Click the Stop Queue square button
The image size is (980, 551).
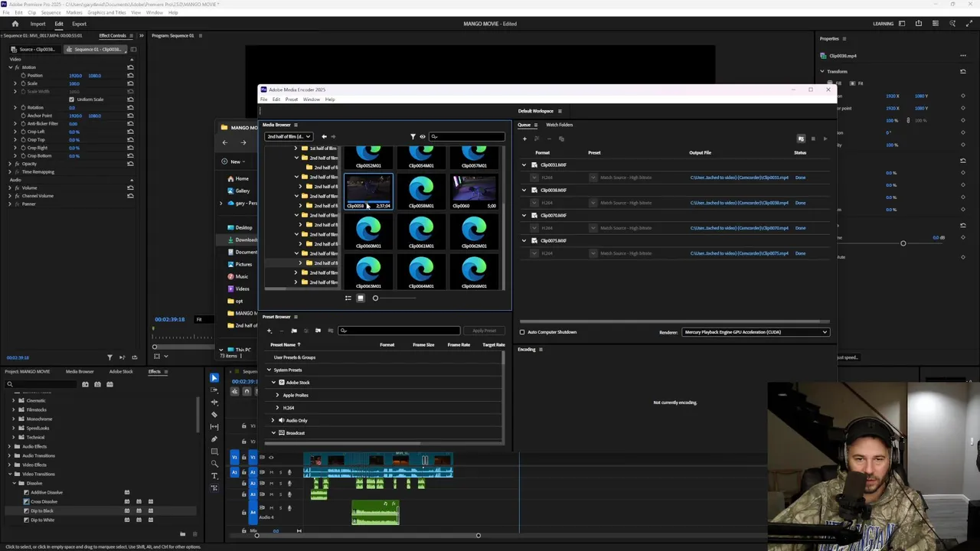coord(813,139)
